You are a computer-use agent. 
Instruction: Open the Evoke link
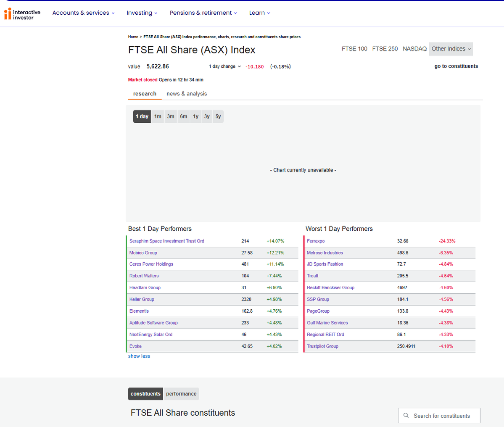(135, 346)
